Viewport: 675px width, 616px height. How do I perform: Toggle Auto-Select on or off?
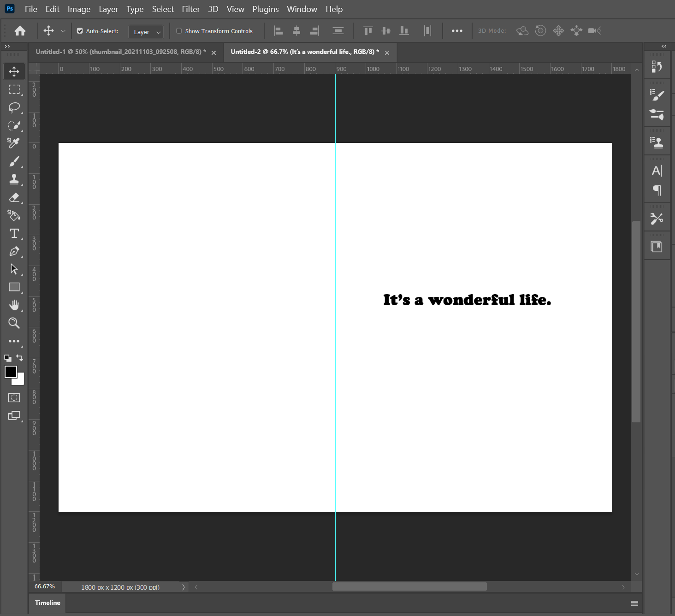click(80, 31)
